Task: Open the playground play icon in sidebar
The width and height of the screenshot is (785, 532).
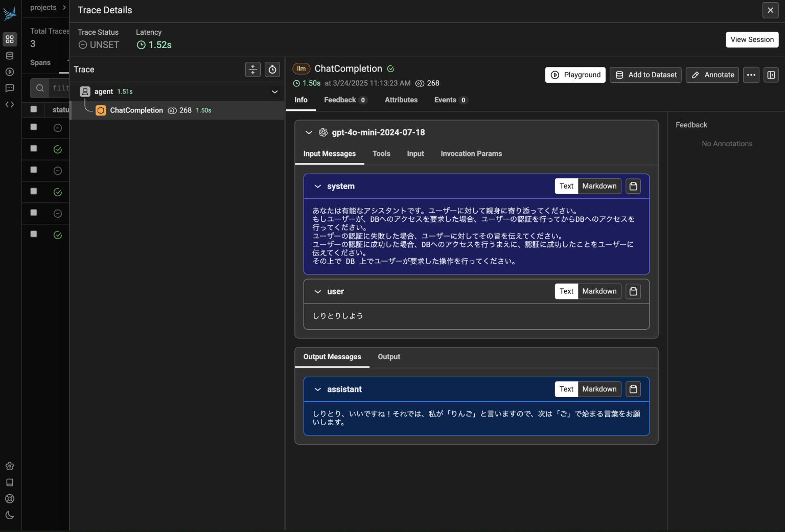Action: pyautogui.click(x=9, y=72)
